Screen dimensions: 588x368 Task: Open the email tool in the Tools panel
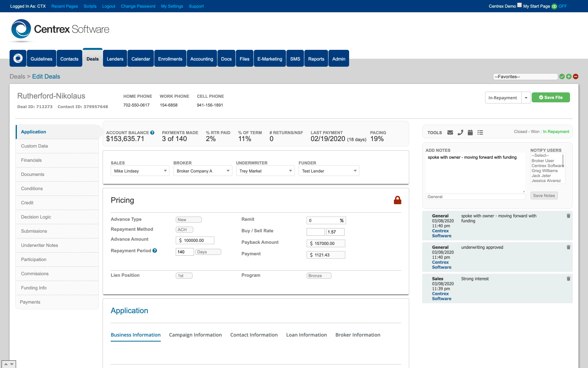pos(450,132)
